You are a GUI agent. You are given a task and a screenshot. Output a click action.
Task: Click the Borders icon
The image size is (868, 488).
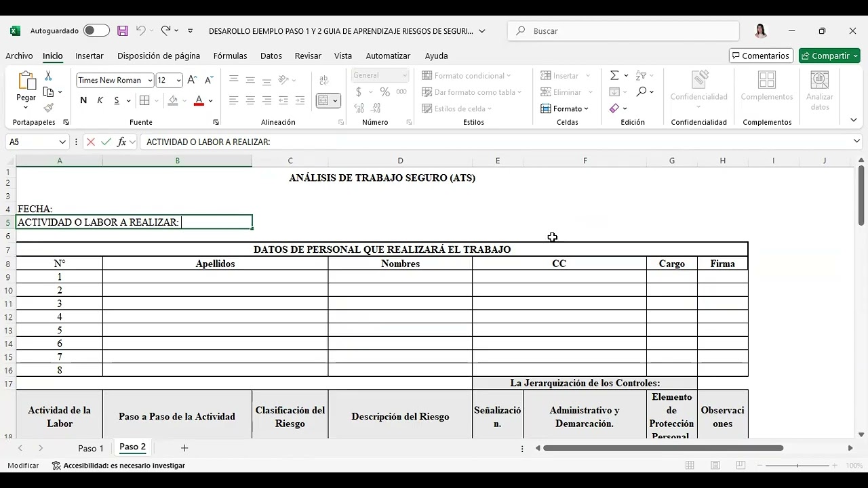click(x=144, y=100)
